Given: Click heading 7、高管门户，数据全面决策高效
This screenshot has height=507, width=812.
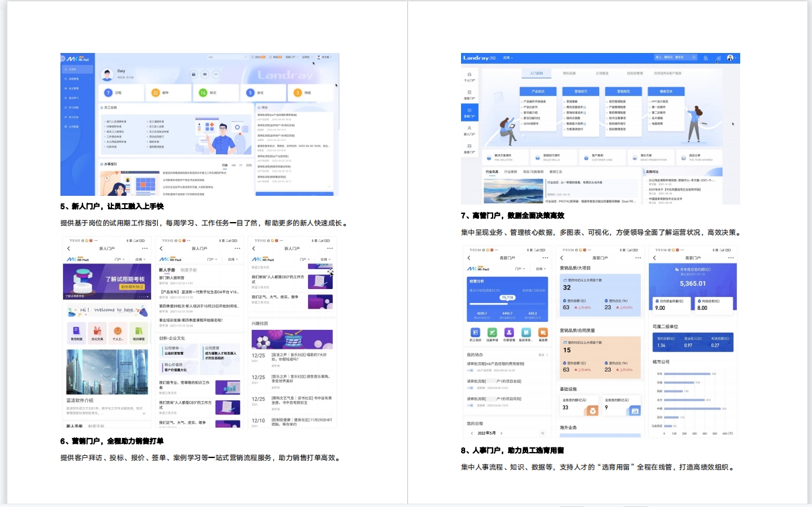Looking at the screenshot, I should 512,215.
